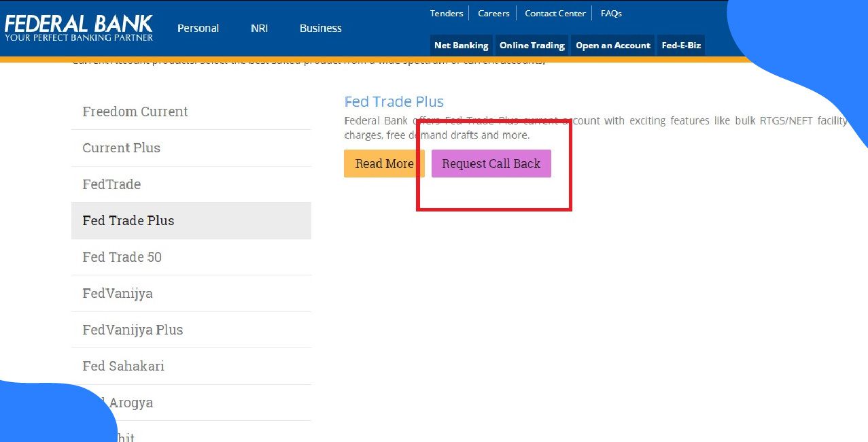Screen dimensions: 868x442
Task: Select Current Plus account type
Action: (x=122, y=148)
